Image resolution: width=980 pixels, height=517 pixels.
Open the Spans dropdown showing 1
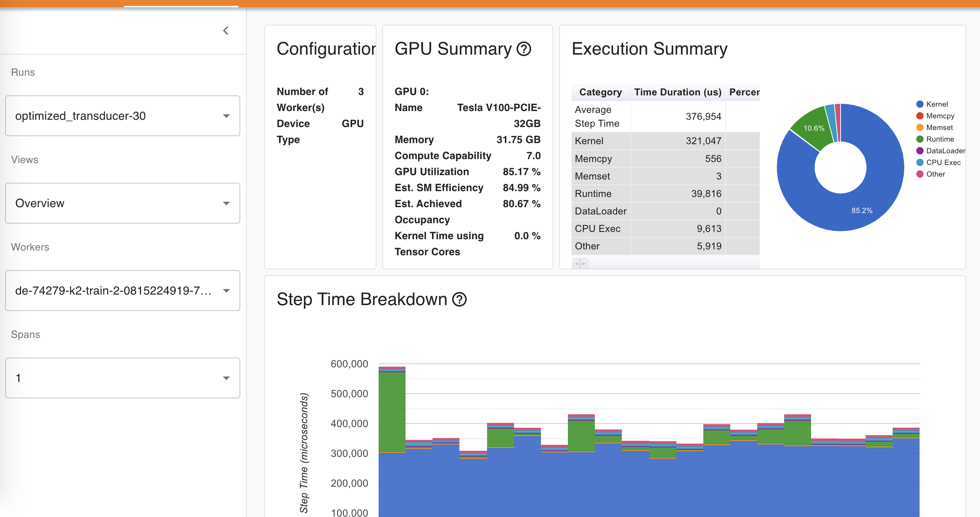point(122,378)
